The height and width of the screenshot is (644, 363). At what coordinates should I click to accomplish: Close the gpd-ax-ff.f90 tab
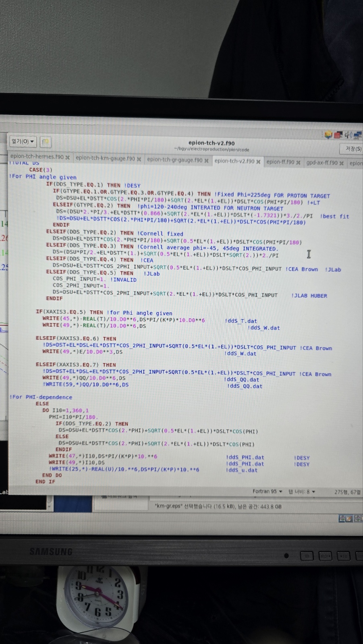click(x=341, y=163)
